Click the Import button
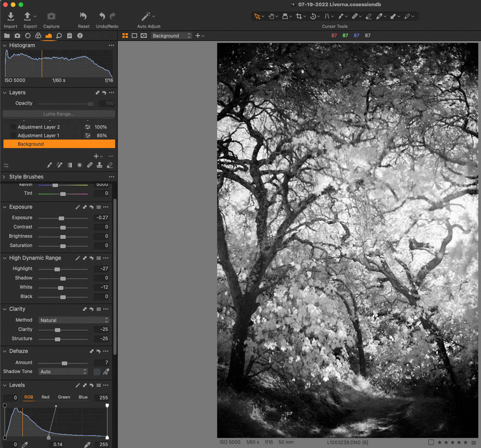The width and height of the screenshot is (481, 448). click(x=11, y=20)
